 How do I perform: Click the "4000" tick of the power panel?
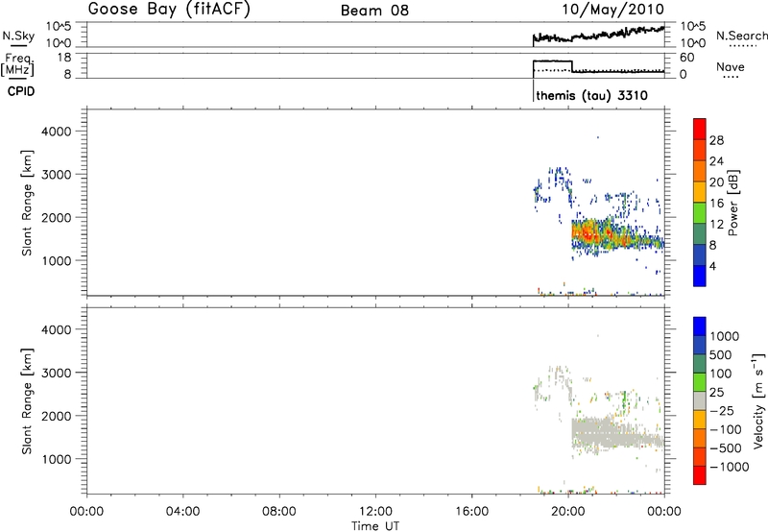pos(57,132)
